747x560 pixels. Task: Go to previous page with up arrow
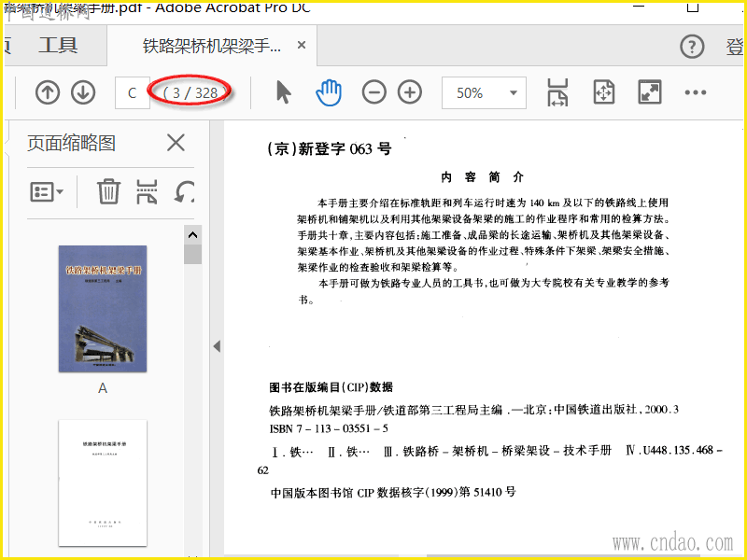[x=48, y=92]
